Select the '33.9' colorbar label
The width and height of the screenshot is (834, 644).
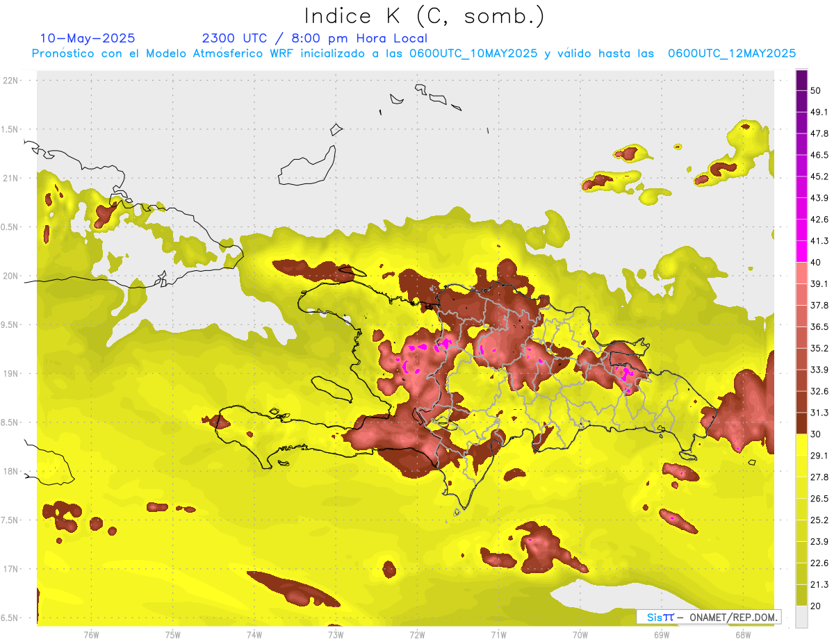(819, 370)
